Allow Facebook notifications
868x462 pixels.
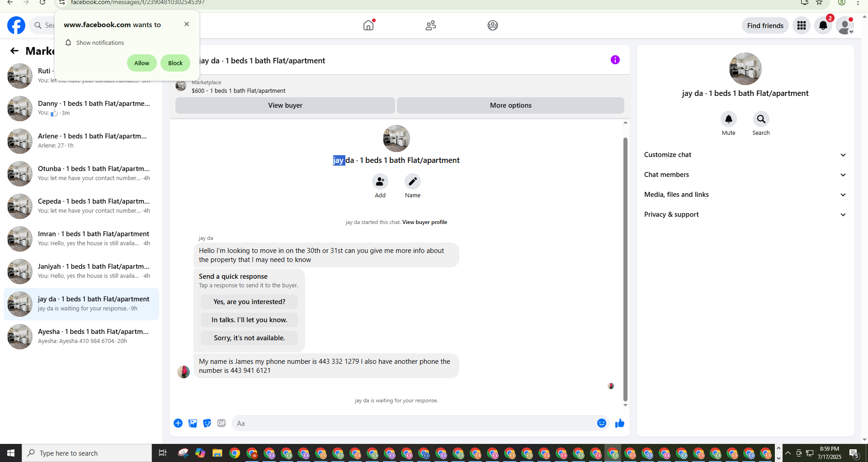[142, 63]
